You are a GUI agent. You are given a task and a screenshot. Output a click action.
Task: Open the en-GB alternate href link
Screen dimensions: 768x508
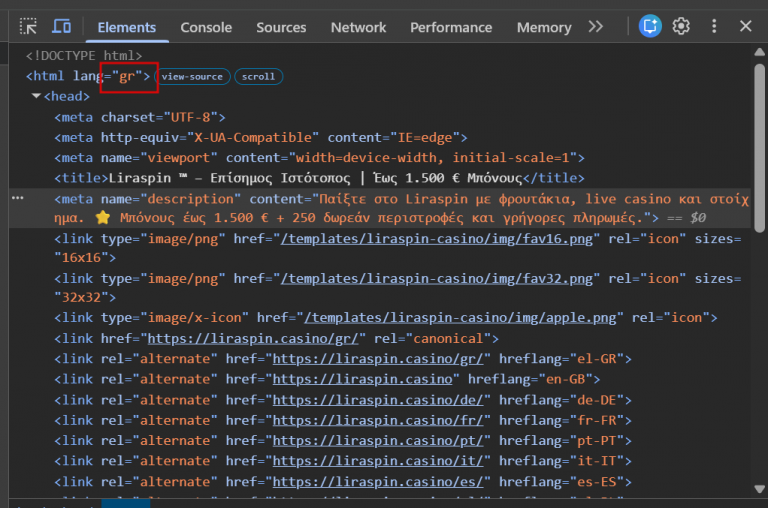pos(362,379)
